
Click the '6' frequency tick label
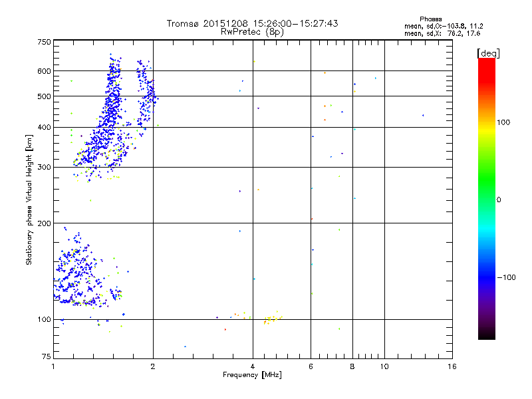(x=311, y=366)
